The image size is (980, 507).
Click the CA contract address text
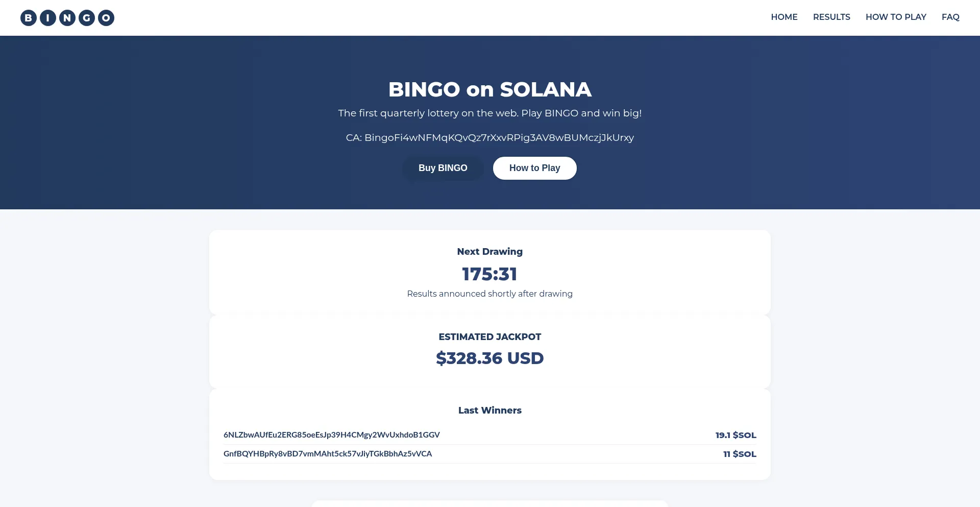[x=490, y=138]
